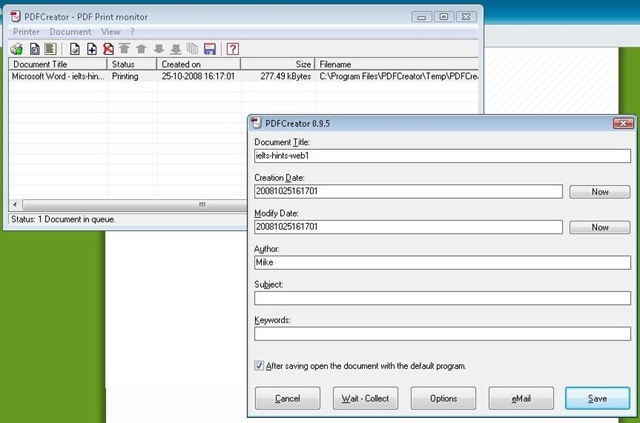Click the '25-10-2008 16:17:01' cell
Viewport: 640px width, 423px height.
coord(198,76)
